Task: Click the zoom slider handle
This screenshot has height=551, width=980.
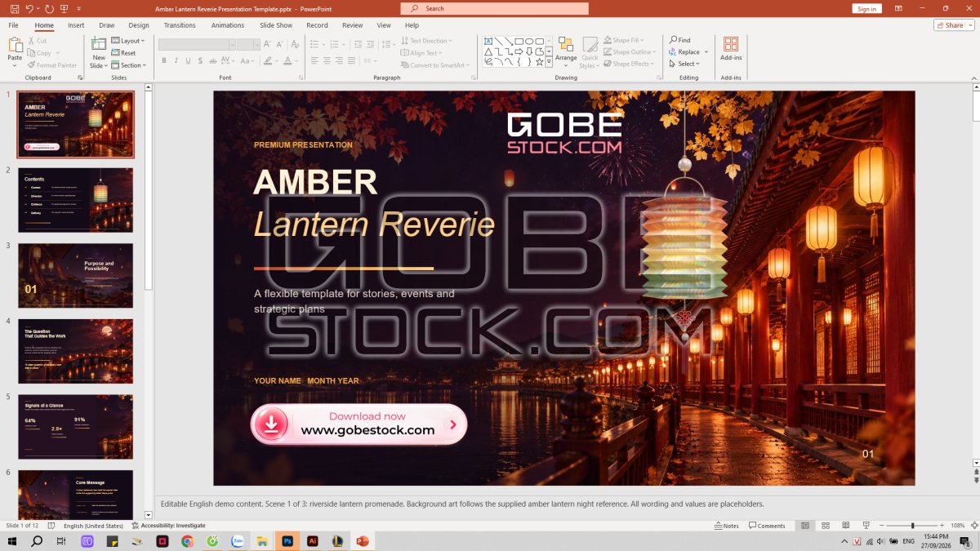Action: (913, 526)
